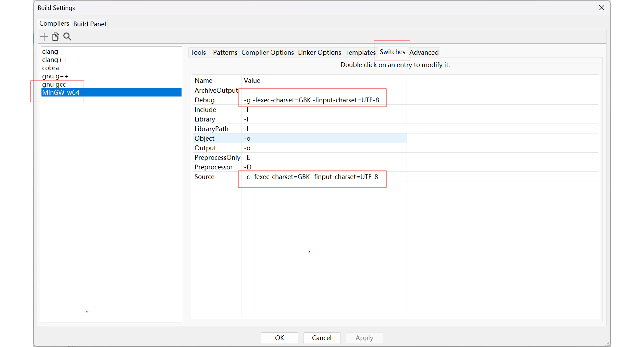Click the LibraryPath value -L

pos(247,129)
